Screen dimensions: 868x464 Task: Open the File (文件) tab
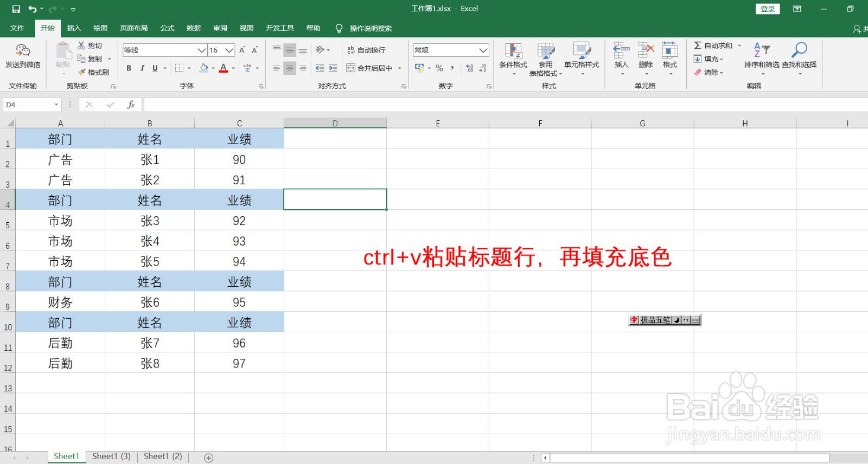pos(17,28)
